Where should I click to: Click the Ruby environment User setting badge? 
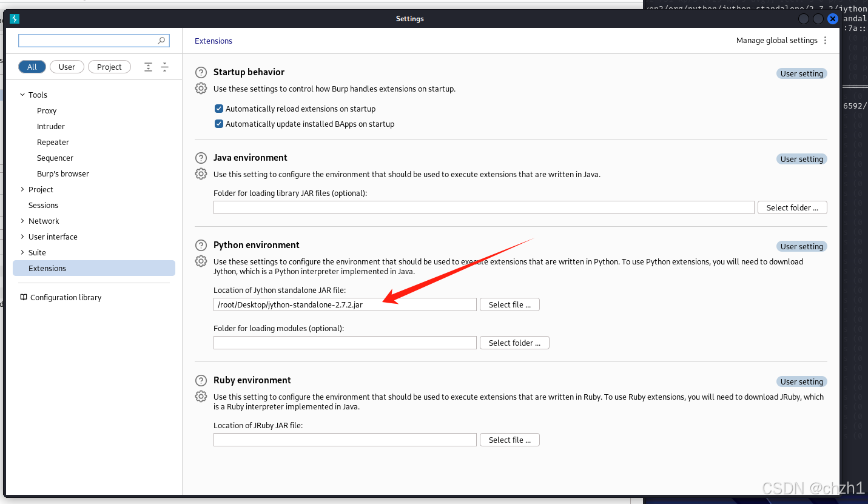pos(802,381)
